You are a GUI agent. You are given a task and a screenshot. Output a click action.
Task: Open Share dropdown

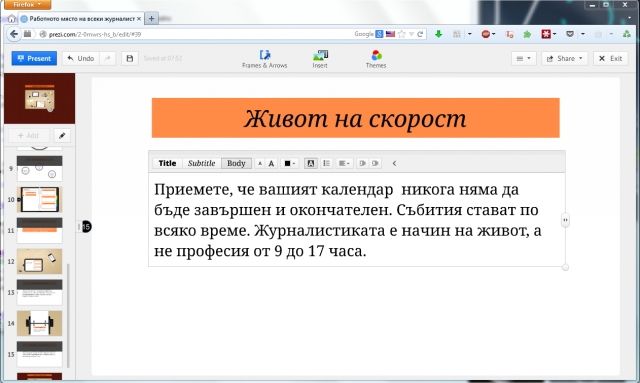click(x=564, y=58)
